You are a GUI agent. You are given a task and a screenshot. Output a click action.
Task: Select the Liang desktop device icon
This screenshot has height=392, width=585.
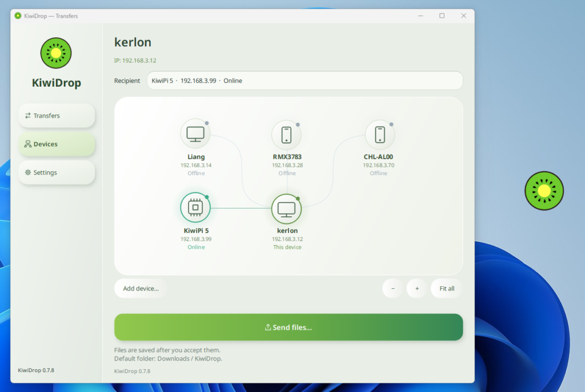point(195,134)
